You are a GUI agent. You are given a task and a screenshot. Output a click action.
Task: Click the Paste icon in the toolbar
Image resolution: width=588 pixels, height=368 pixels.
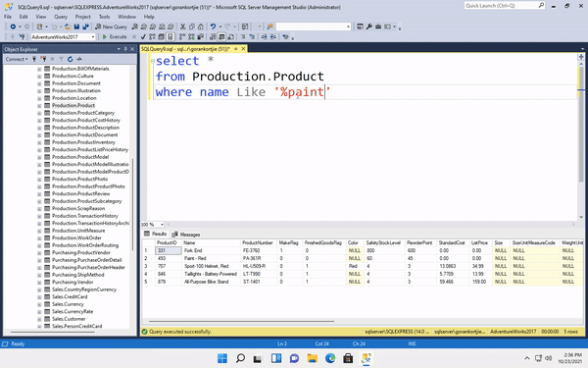coord(201,26)
